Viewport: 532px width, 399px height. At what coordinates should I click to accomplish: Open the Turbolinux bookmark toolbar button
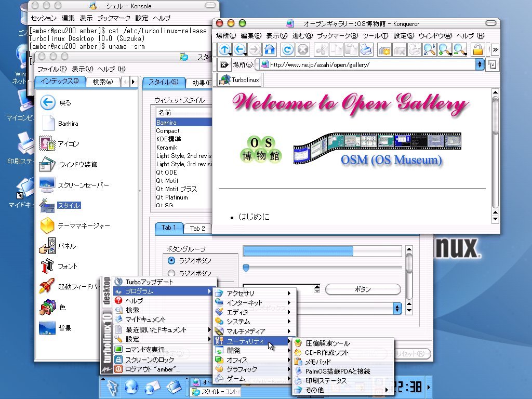tap(240, 80)
